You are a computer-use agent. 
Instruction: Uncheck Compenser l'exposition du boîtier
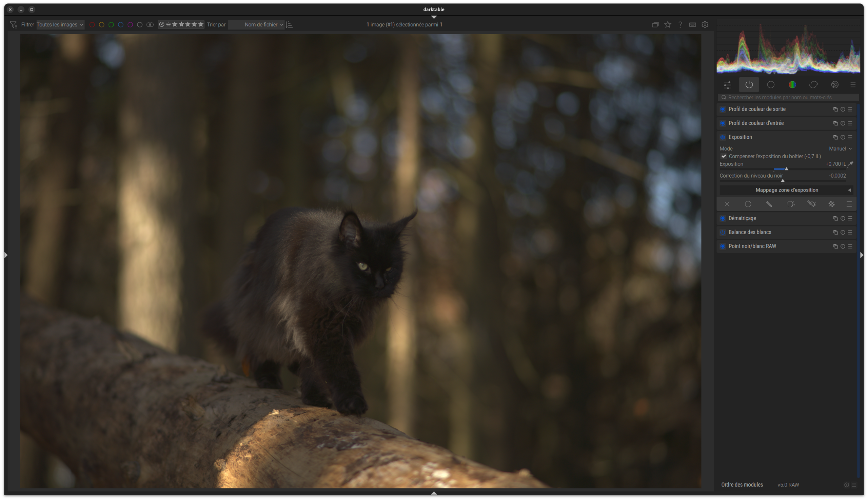724,156
